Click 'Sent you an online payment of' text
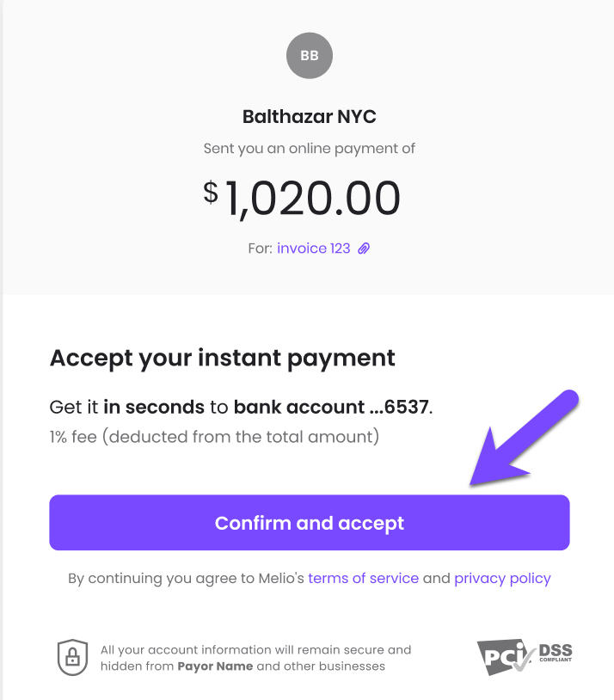Screen dimensions: 614x700 pyautogui.click(x=309, y=149)
